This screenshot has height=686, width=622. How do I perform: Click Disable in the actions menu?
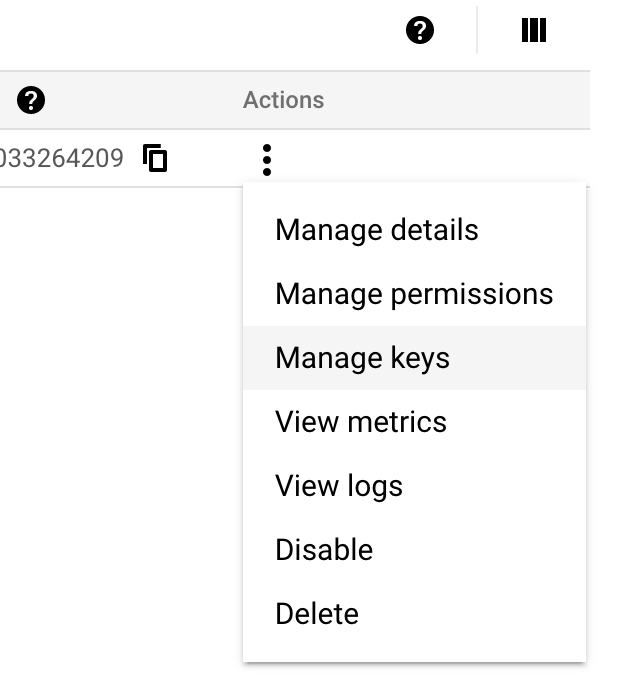pos(323,550)
